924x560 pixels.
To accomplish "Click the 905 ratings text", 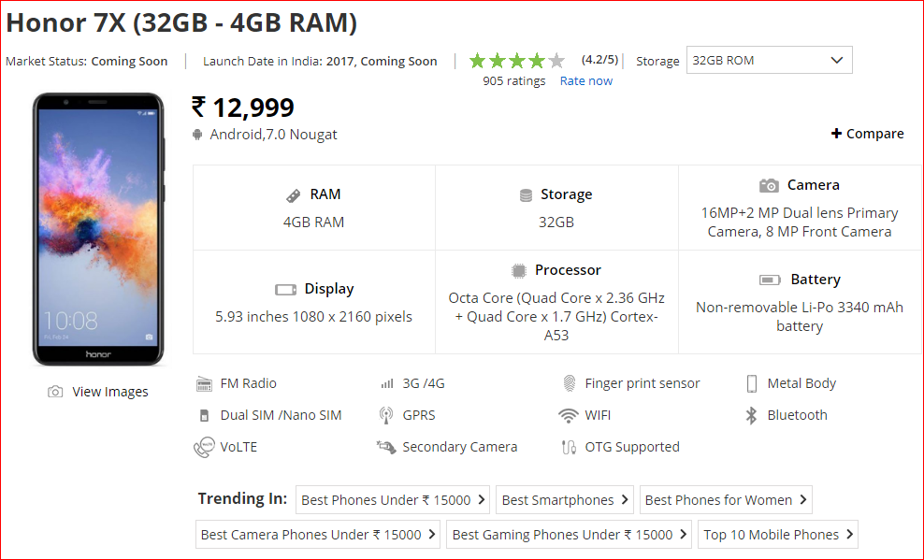I will click(x=513, y=81).
